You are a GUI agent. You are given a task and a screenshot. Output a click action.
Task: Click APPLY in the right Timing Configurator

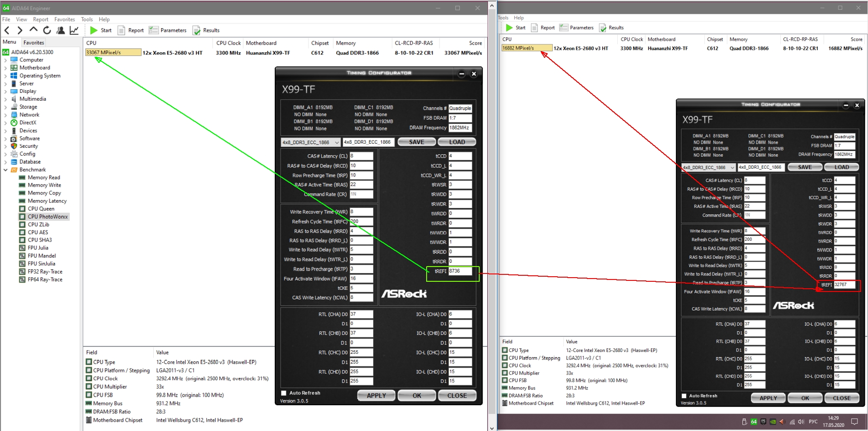(768, 398)
